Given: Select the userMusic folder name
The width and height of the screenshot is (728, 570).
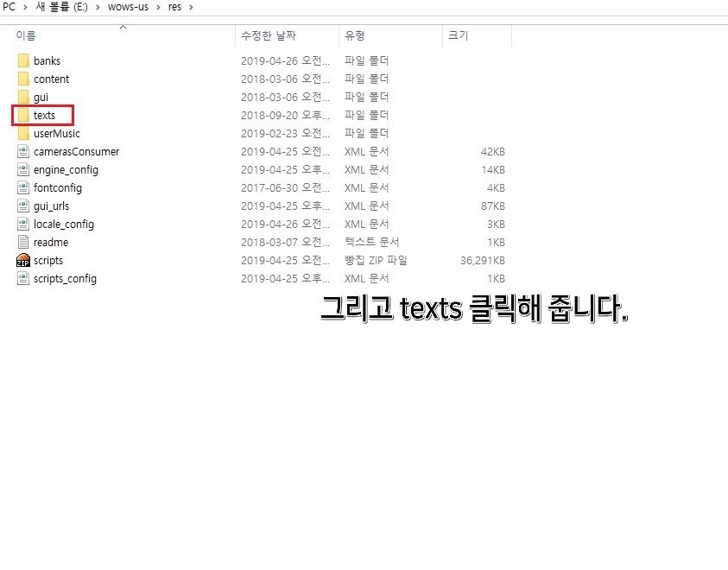Looking at the screenshot, I should [x=57, y=133].
